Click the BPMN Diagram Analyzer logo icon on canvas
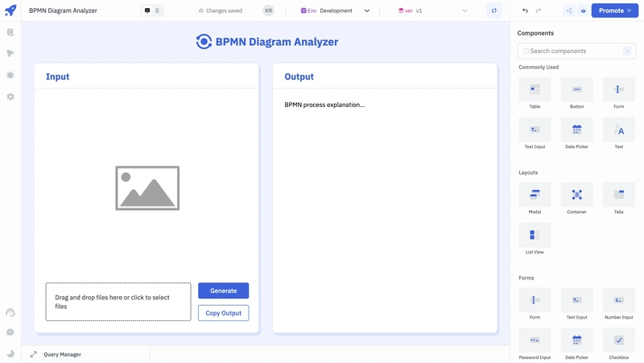 (204, 42)
